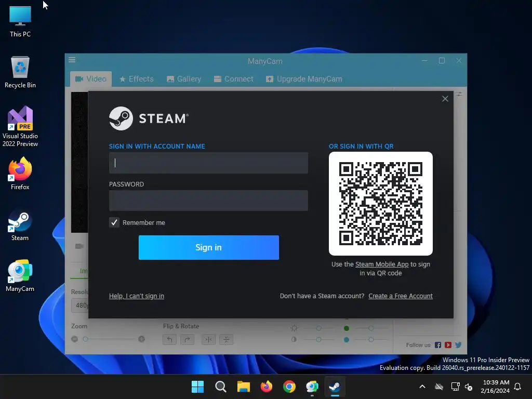Select Visual Studio 2022 Preview desktop shortcut
This screenshot has width=532, height=399.
(20, 126)
